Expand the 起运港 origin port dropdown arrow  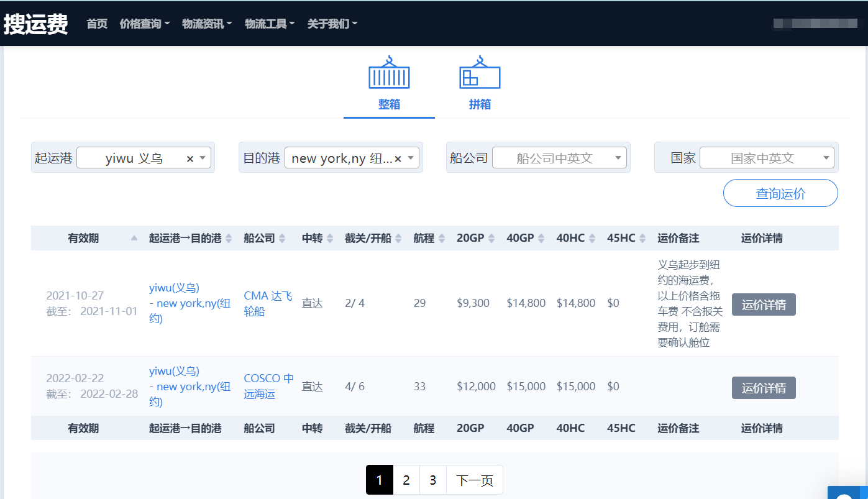point(203,158)
